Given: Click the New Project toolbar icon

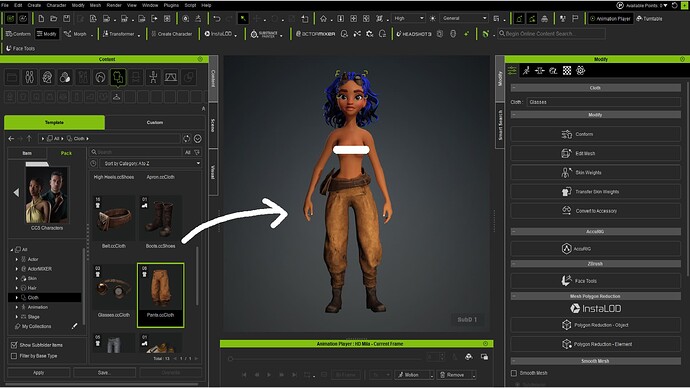Looking at the screenshot, I should [41, 18].
